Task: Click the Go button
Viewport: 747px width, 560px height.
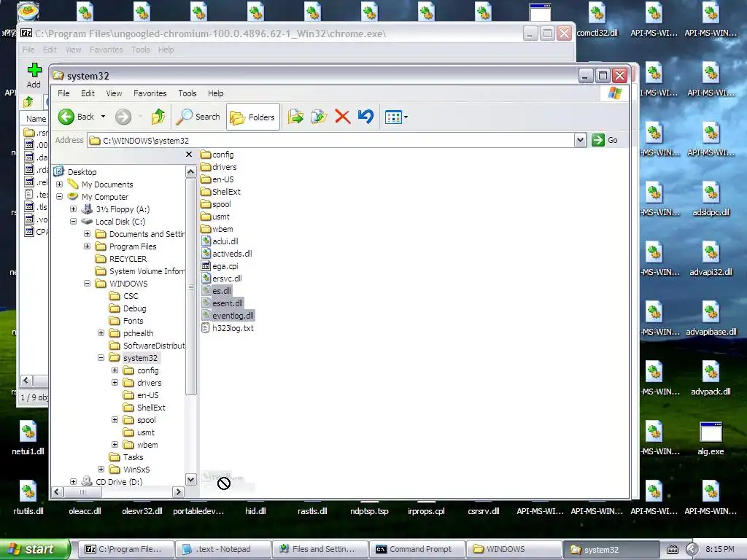Action: click(x=605, y=140)
